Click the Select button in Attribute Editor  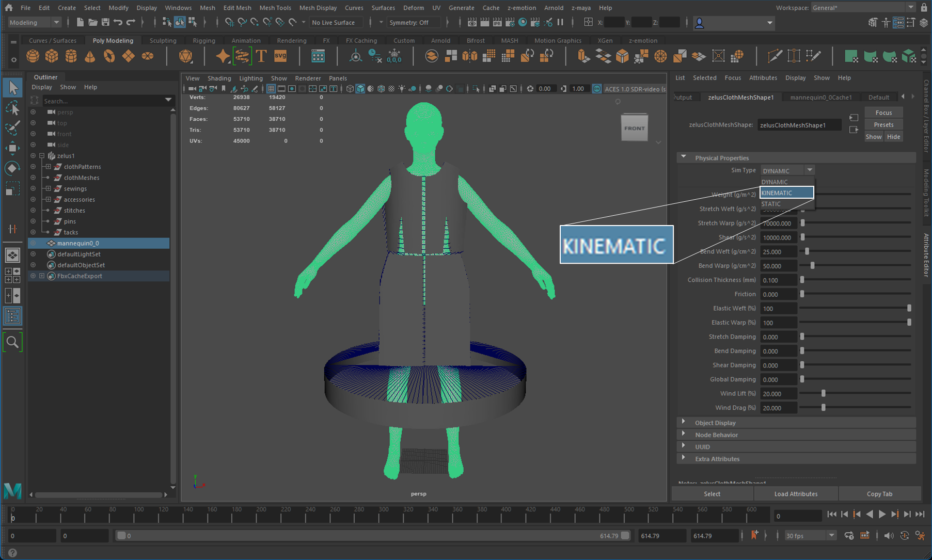pos(712,494)
